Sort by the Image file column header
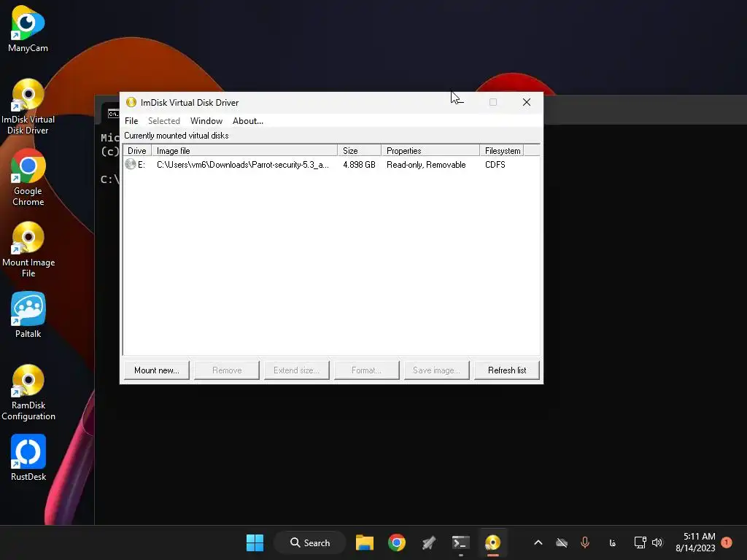The image size is (747, 560). click(x=244, y=150)
